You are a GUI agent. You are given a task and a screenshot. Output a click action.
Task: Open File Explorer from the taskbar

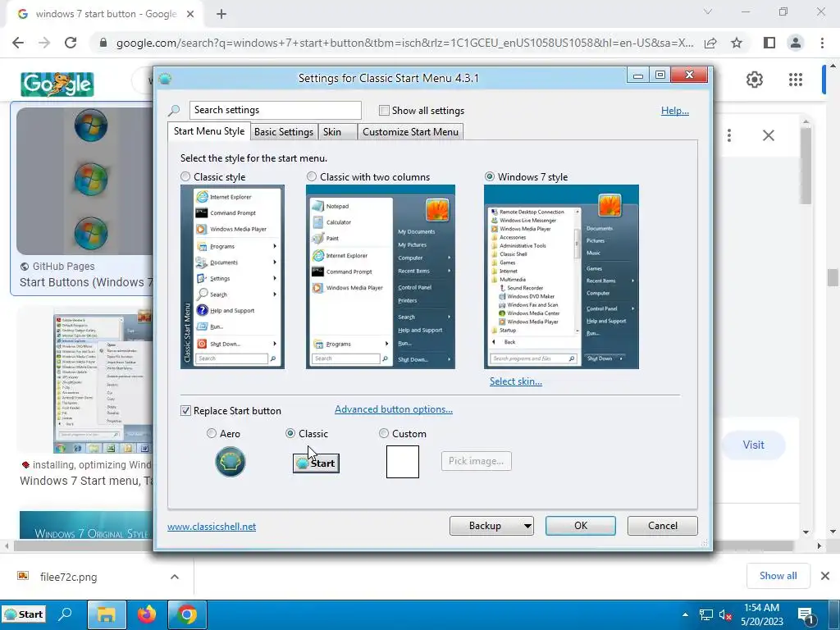[107, 614]
